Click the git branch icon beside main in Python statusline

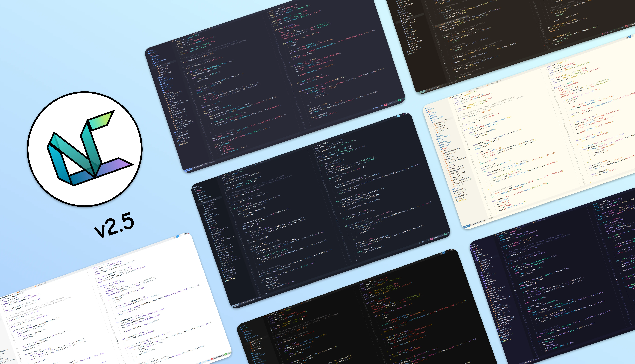(445, 85)
